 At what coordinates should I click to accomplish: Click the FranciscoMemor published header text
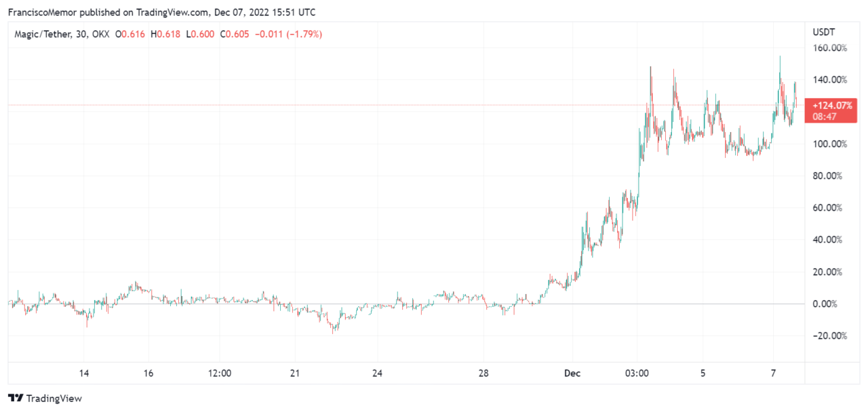pyautogui.click(x=161, y=12)
